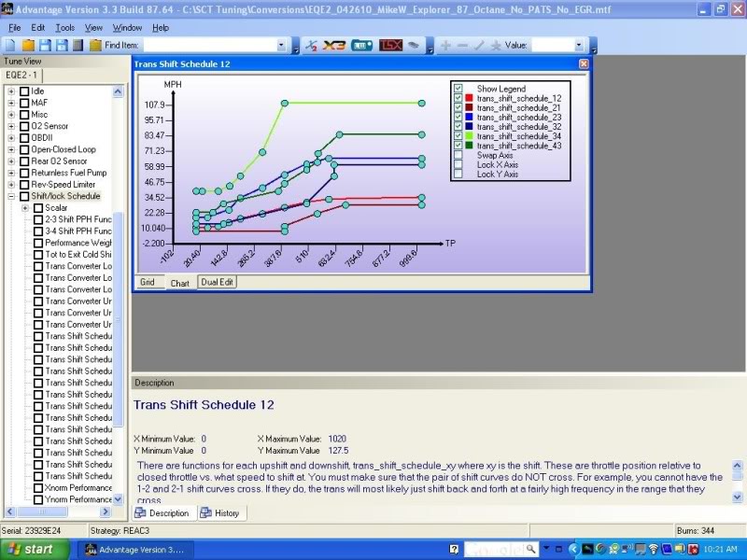Expand the Misc tree node
747x560 pixels.
[x=11, y=115]
